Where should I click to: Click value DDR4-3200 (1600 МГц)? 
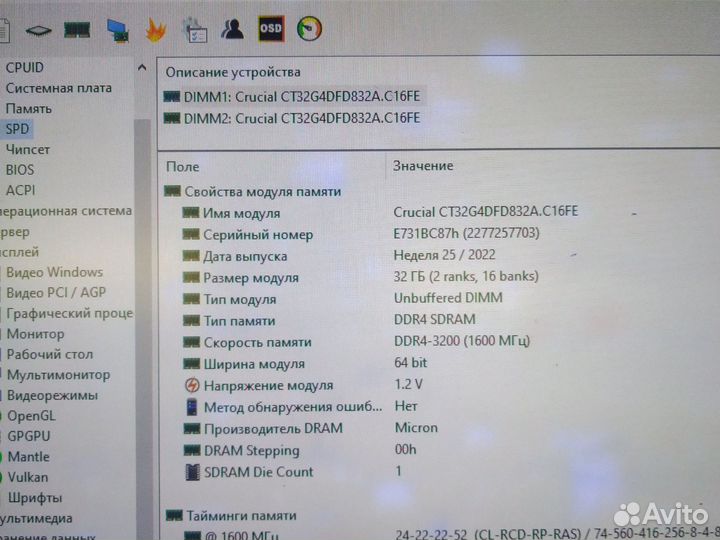(x=462, y=341)
